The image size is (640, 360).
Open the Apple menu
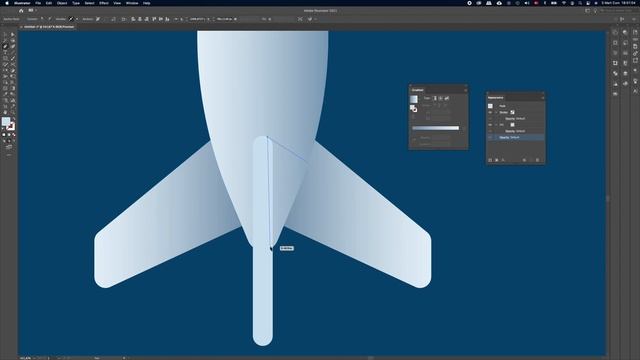coord(6,3)
